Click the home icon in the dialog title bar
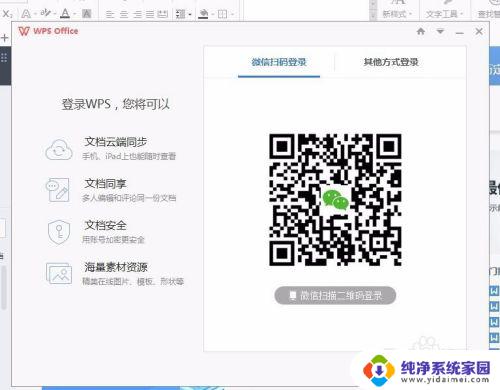 421,31
